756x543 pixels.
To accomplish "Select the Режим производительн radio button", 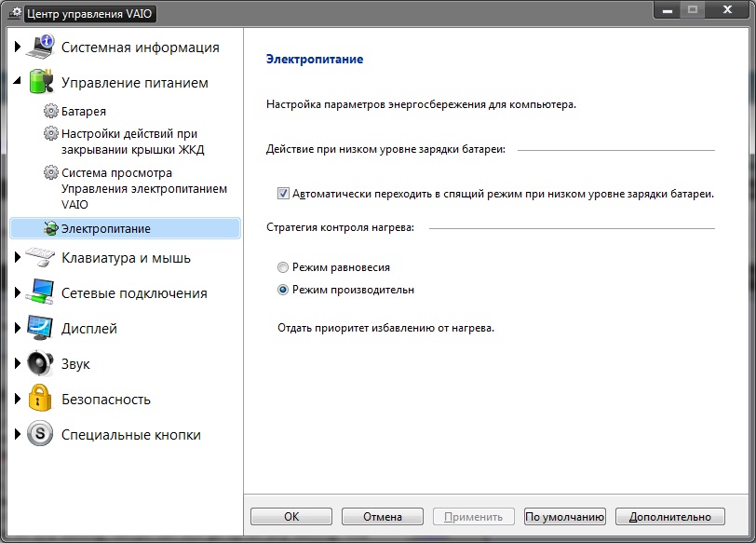I will click(283, 290).
